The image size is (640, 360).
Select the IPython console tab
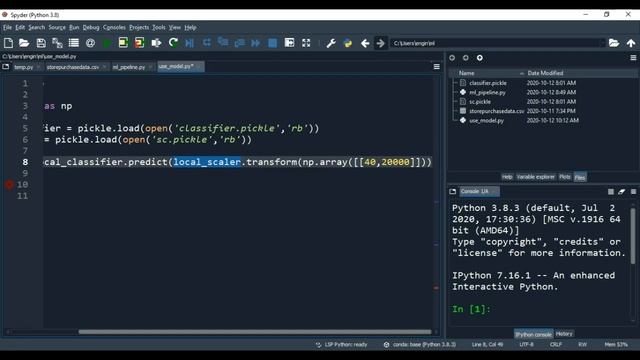(x=533, y=334)
